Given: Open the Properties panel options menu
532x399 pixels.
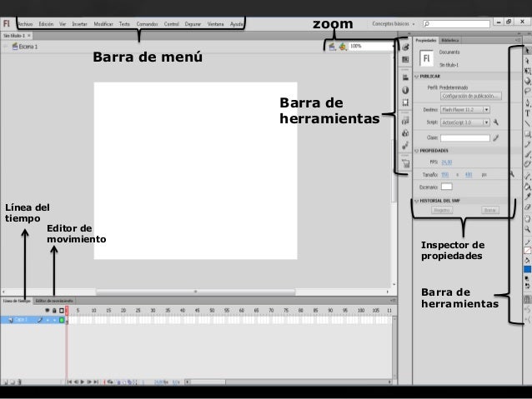Looking at the screenshot, I should (517, 40).
